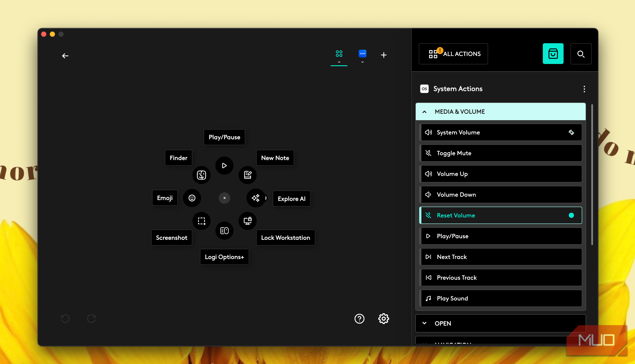The height and width of the screenshot is (364, 635).
Task: Click the Logi Options+ ring icon
Action: 224,230
